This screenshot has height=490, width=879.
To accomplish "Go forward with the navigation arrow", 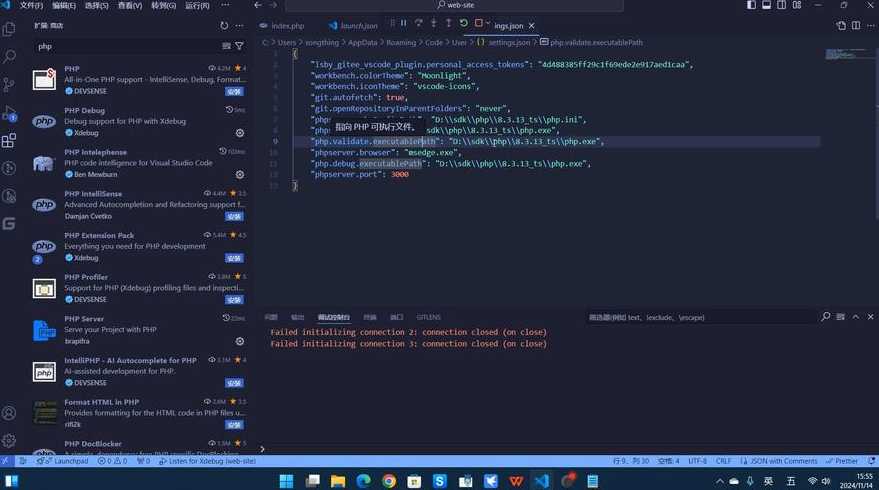I will click(x=273, y=5).
